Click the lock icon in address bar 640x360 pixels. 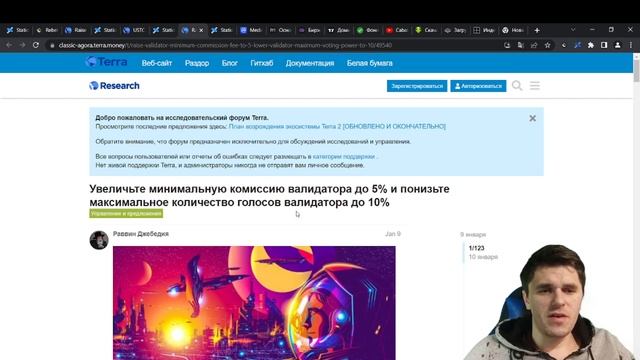click(52, 45)
